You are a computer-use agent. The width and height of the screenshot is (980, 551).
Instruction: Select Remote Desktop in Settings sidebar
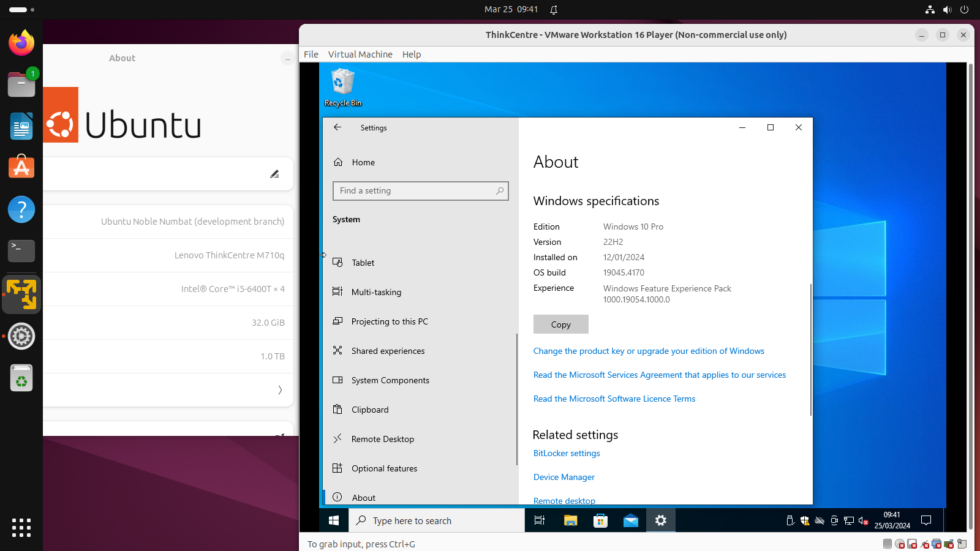[x=382, y=439]
